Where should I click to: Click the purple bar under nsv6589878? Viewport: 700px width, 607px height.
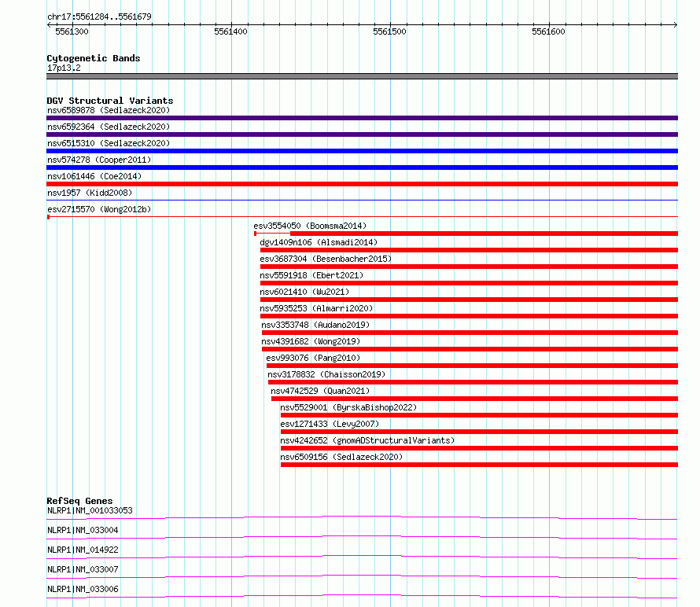(x=362, y=118)
